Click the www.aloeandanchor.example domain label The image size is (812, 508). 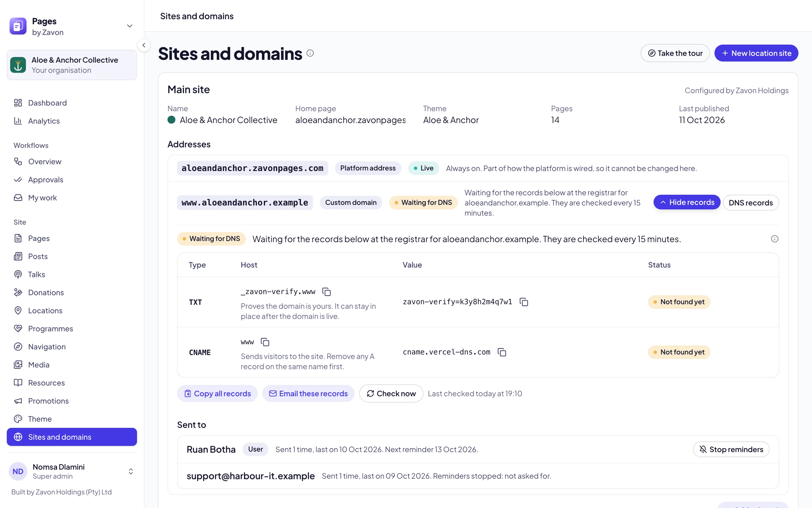(245, 203)
